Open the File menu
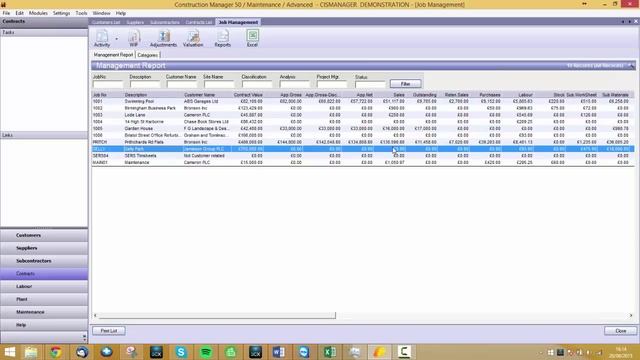 click(x=7, y=13)
